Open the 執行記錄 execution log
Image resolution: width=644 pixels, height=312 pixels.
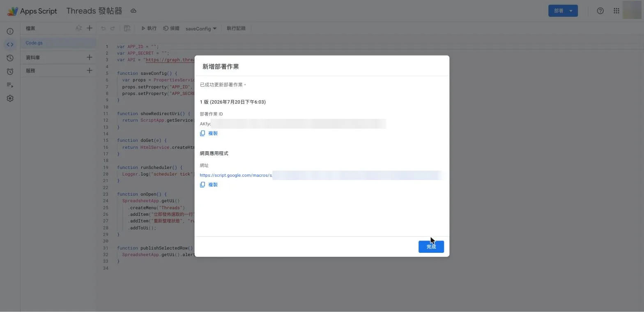click(x=236, y=28)
